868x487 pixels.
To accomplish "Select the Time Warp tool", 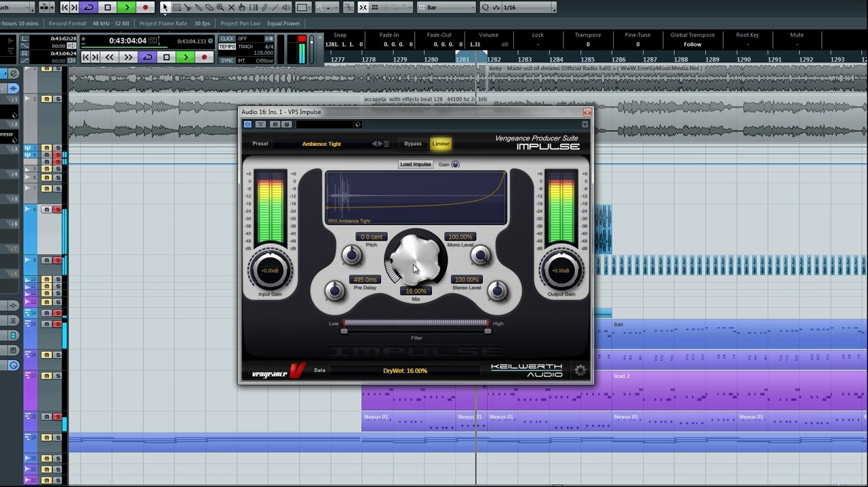I will pos(254,7).
